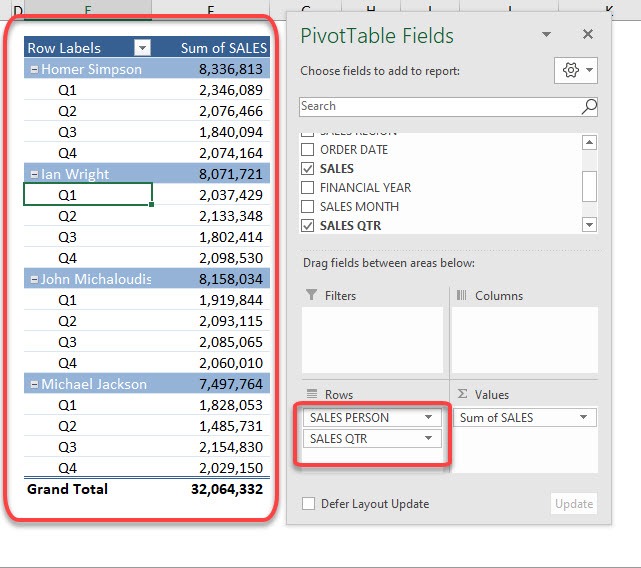Collapse the Homer Simpson group
641x568 pixels.
click(x=34, y=70)
